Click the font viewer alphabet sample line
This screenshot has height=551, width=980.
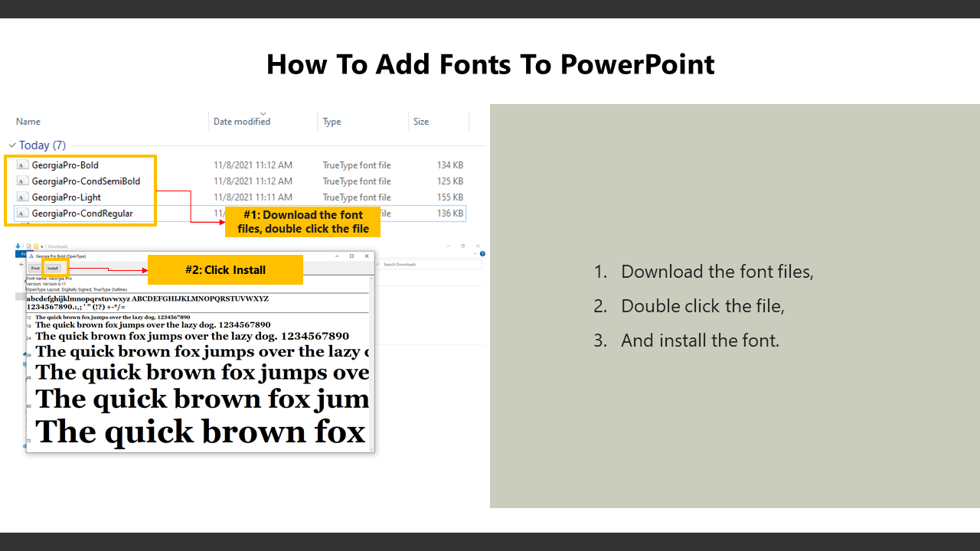148,298
